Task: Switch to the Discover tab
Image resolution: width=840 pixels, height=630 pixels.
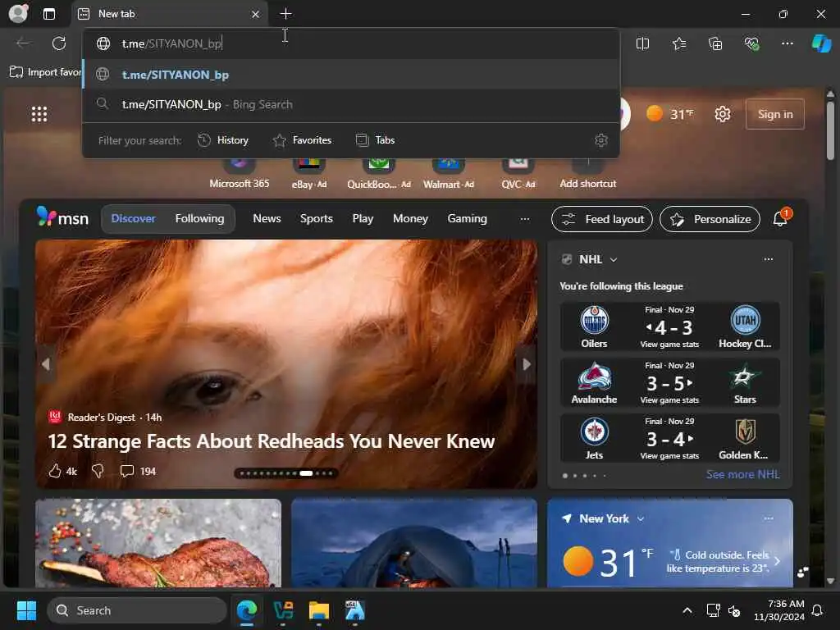Action: click(133, 218)
